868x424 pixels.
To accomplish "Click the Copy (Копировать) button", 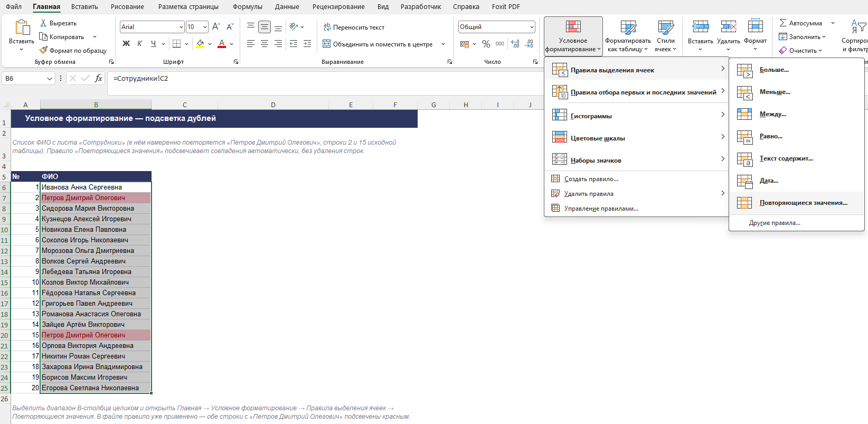I will [x=62, y=37].
